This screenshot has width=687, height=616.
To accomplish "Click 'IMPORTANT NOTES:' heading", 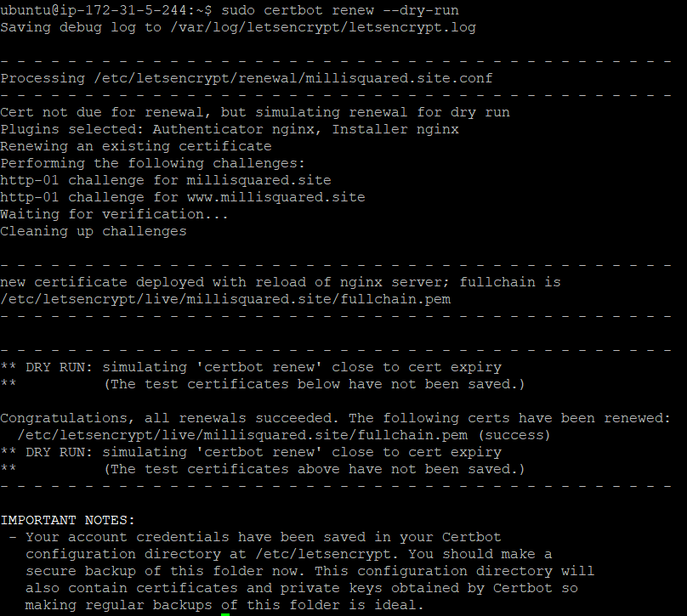I will (x=67, y=520).
